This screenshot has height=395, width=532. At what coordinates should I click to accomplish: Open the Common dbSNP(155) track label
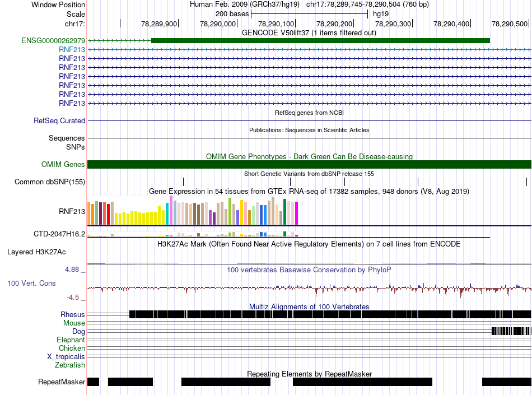tap(49, 182)
